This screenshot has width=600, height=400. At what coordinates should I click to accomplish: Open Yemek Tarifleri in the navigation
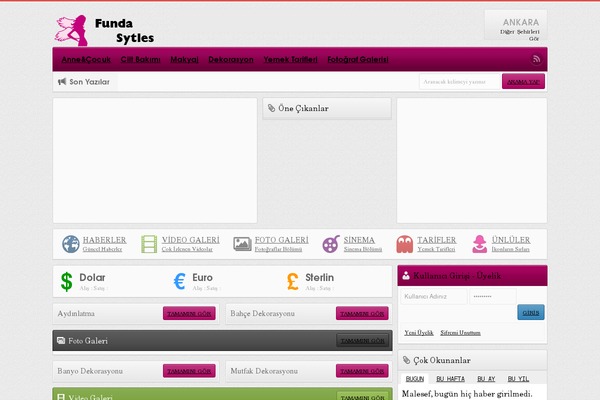[290, 59]
